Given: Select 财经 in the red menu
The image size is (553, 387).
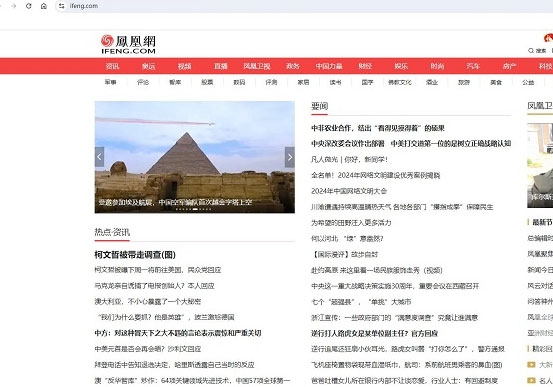Looking at the screenshot, I should (x=365, y=66).
